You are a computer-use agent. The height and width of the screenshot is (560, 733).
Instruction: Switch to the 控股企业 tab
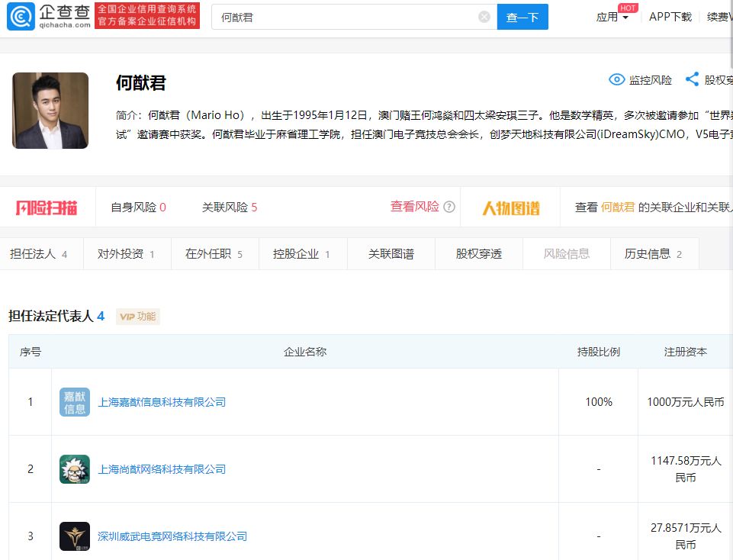coord(302,254)
